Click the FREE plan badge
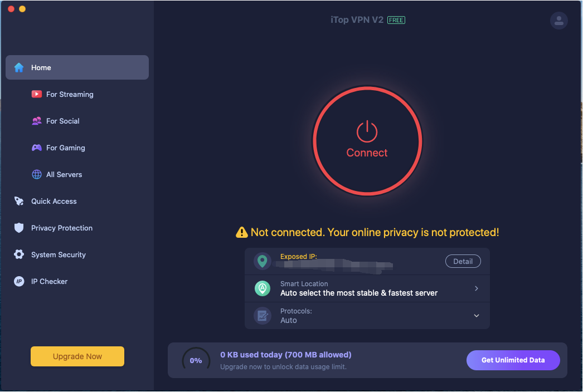Image resolution: width=583 pixels, height=392 pixels. 396,20
